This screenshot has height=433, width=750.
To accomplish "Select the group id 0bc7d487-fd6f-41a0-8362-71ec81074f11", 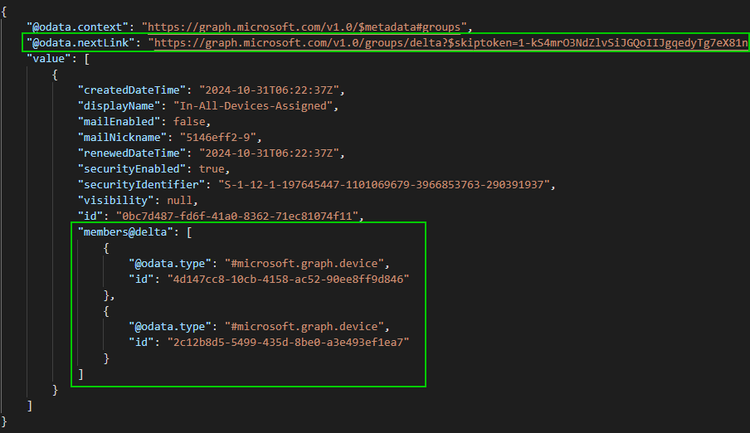I will pos(237,217).
